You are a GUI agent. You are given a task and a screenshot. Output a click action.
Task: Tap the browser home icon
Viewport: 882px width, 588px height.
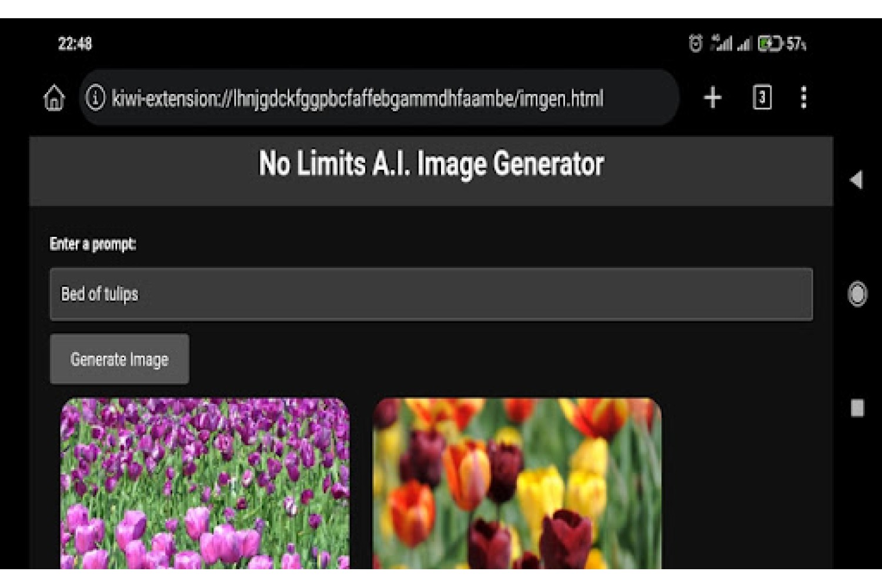(54, 98)
